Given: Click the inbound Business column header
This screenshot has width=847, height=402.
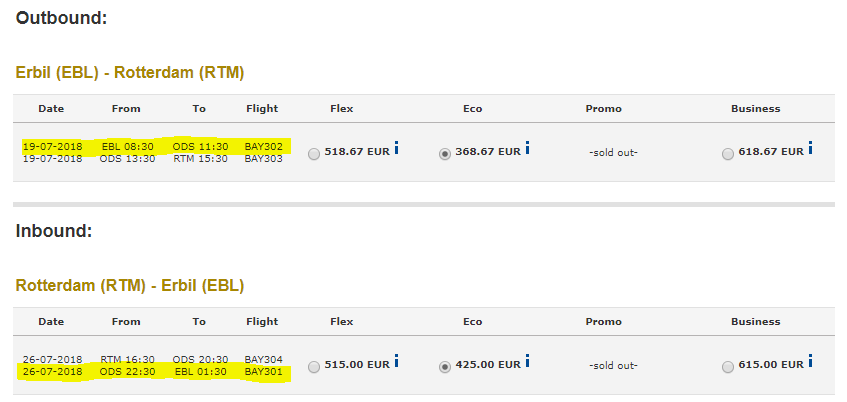Looking at the screenshot, I should [x=756, y=321].
